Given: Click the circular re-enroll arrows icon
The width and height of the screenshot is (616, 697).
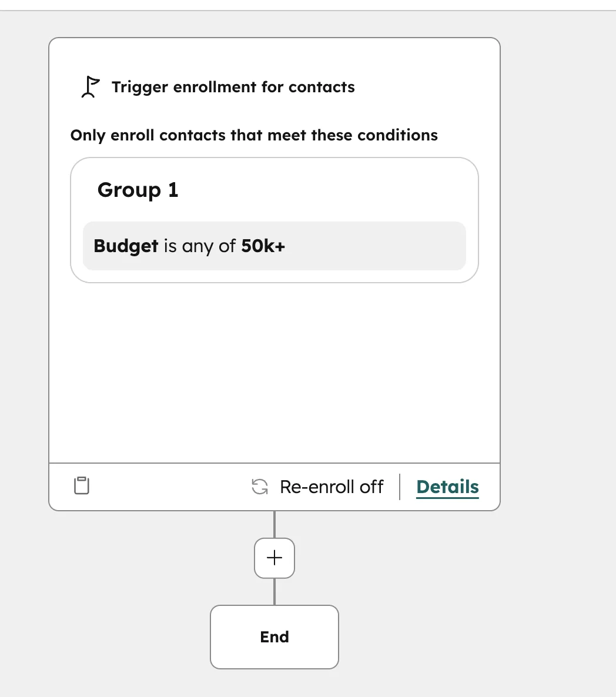Looking at the screenshot, I should pyautogui.click(x=259, y=487).
